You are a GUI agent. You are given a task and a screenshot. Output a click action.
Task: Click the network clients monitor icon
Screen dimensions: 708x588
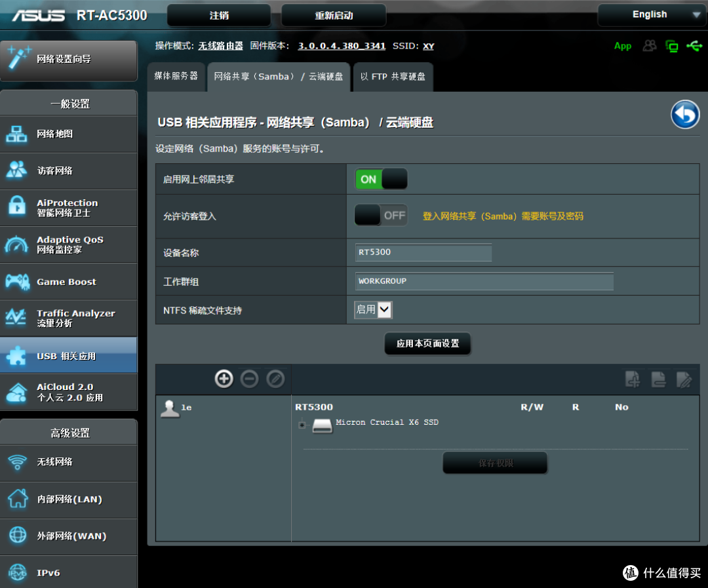(x=672, y=46)
